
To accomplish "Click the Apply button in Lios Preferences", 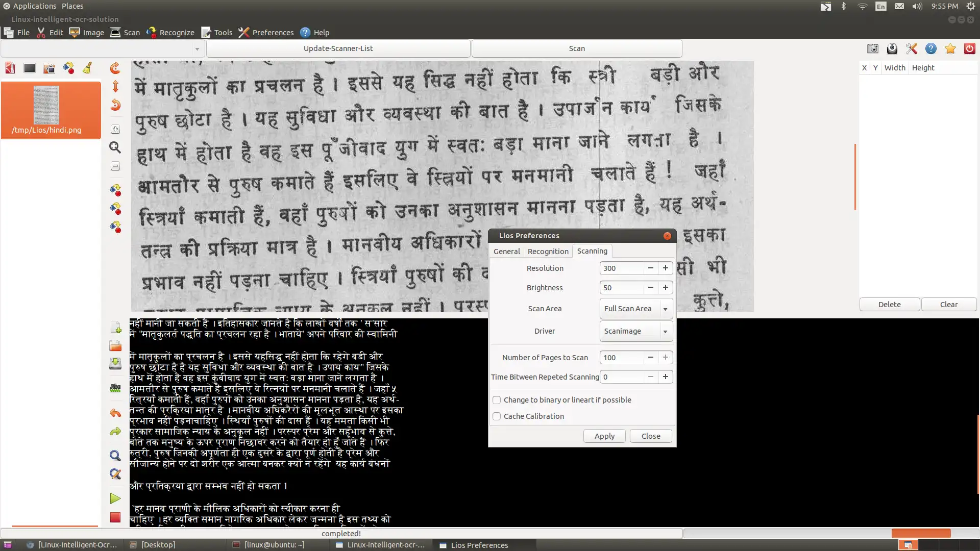I will pos(604,435).
